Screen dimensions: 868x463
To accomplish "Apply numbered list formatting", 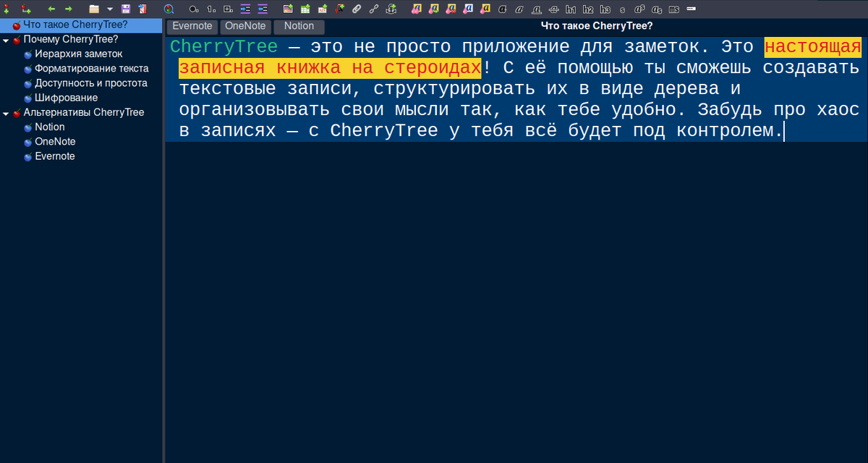I will (x=211, y=9).
